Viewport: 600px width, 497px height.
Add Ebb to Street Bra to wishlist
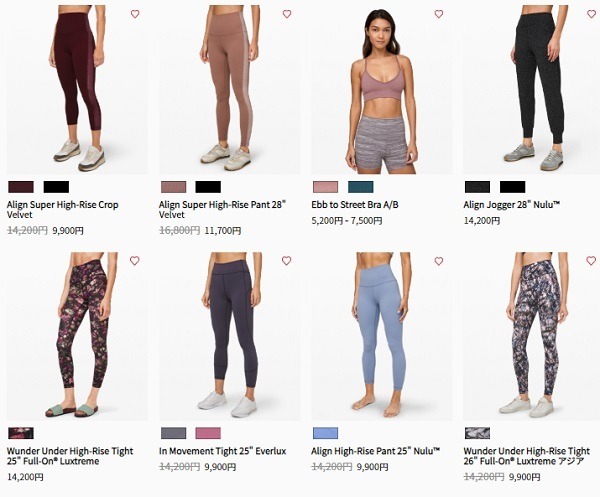[439, 14]
